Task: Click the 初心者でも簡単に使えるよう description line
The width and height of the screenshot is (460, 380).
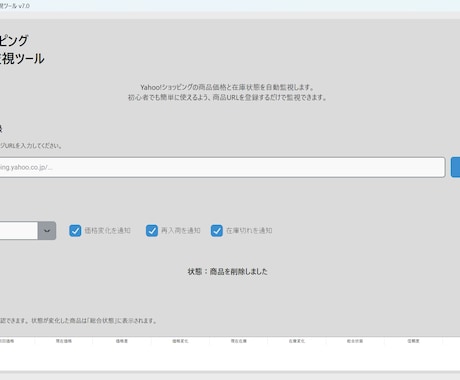Action: 227,98
